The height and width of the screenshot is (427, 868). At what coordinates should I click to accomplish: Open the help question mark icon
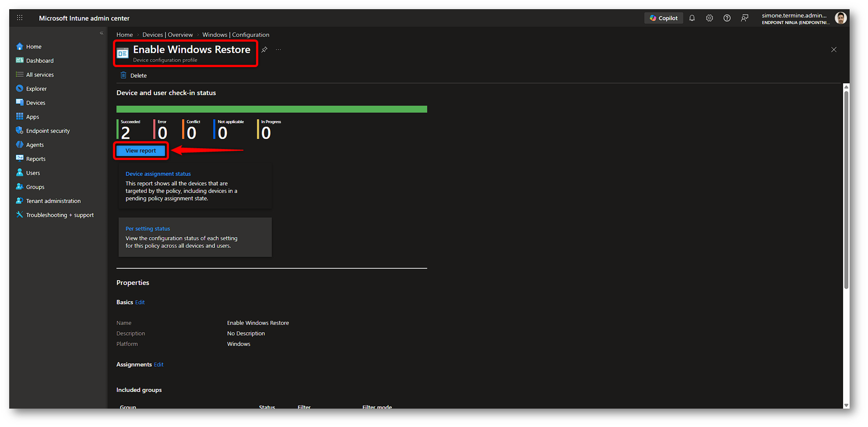click(727, 18)
